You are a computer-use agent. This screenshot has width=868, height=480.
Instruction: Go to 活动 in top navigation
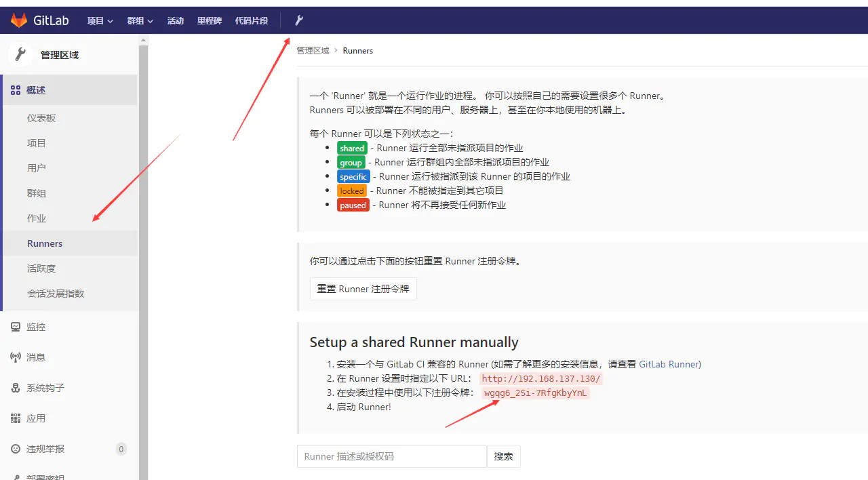tap(176, 20)
